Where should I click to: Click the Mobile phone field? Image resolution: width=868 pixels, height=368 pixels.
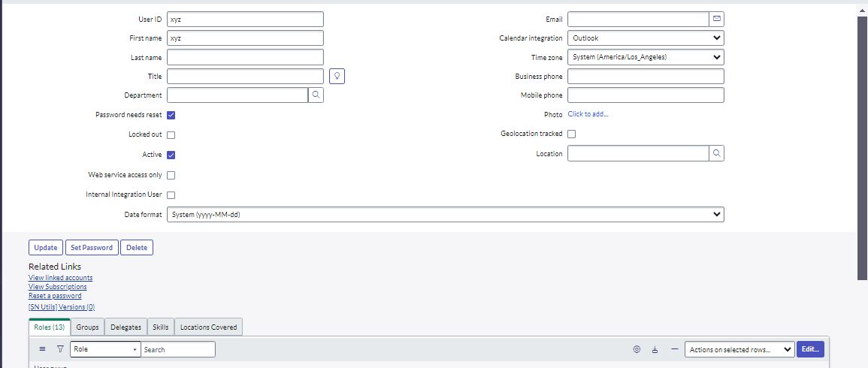click(x=646, y=95)
